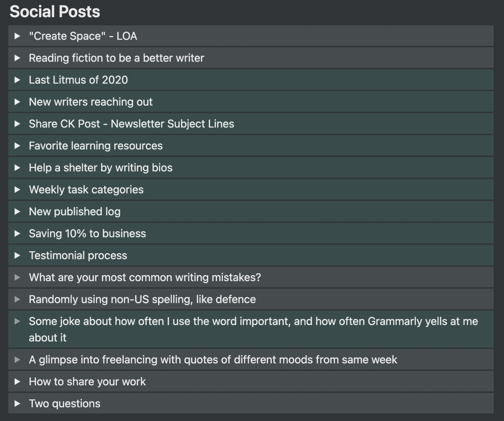Unfold the Weekly task categories triangle
The image size is (504, 421).
point(17,190)
